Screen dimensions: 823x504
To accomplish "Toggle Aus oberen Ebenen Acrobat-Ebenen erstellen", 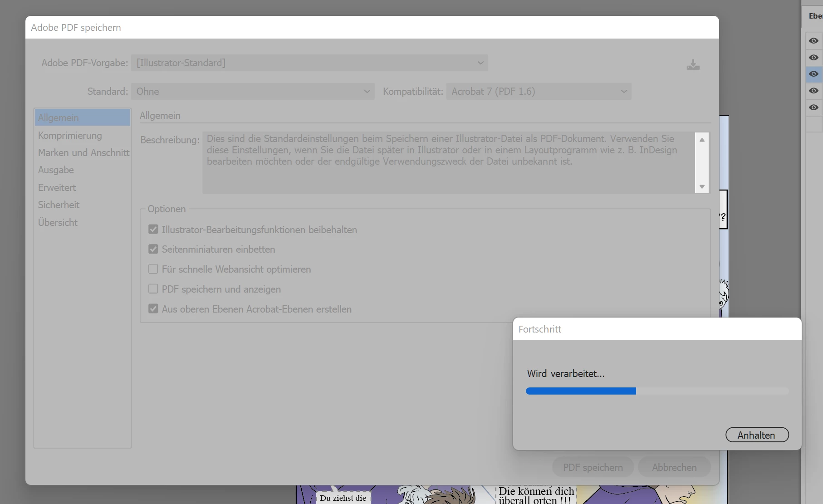I will tap(153, 309).
